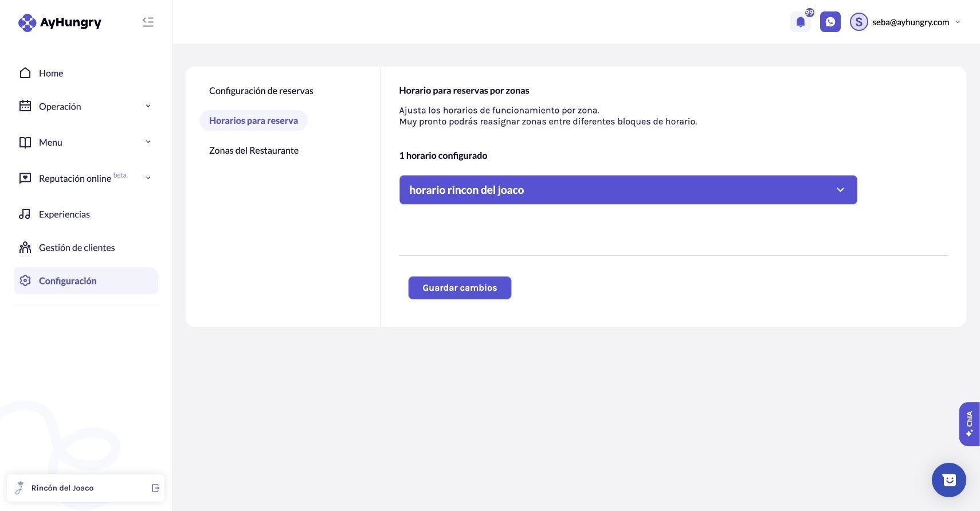Click the Configuración gear icon
This screenshot has width=980, height=511.
(x=25, y=280)
